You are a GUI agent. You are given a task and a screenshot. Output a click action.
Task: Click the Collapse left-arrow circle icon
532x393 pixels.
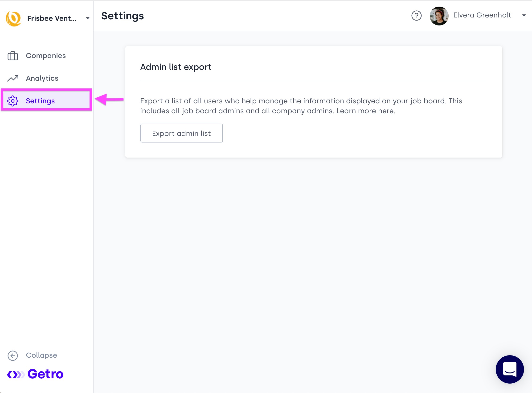coord(12,355)
